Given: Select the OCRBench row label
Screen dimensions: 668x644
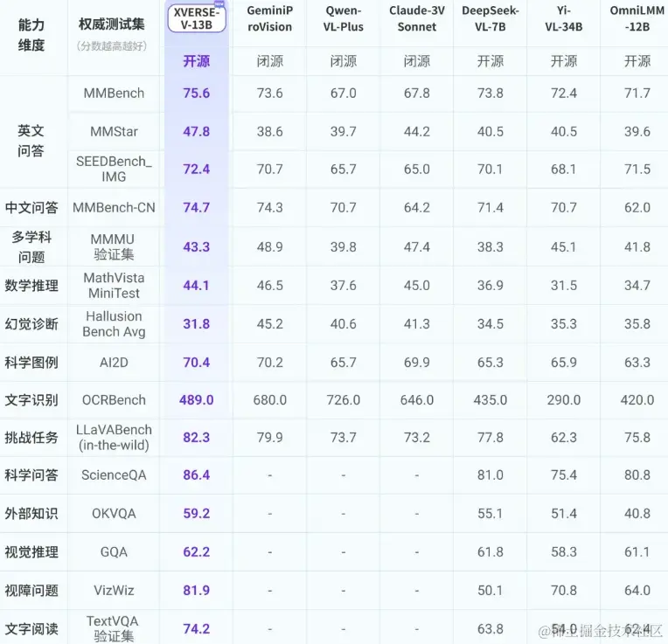Looking at the screenshot, I should tap(114, 400).
